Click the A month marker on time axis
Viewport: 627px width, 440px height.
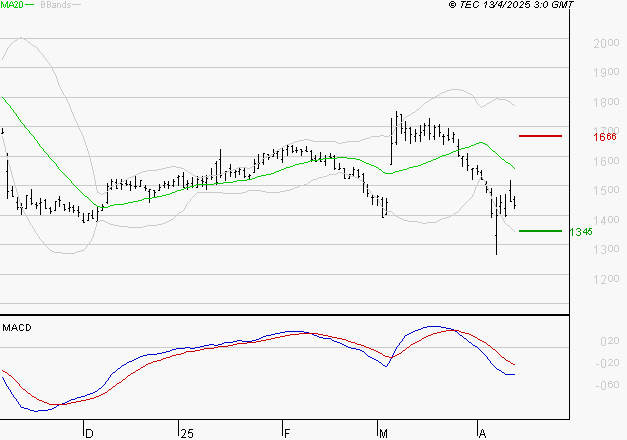[482, 434]
